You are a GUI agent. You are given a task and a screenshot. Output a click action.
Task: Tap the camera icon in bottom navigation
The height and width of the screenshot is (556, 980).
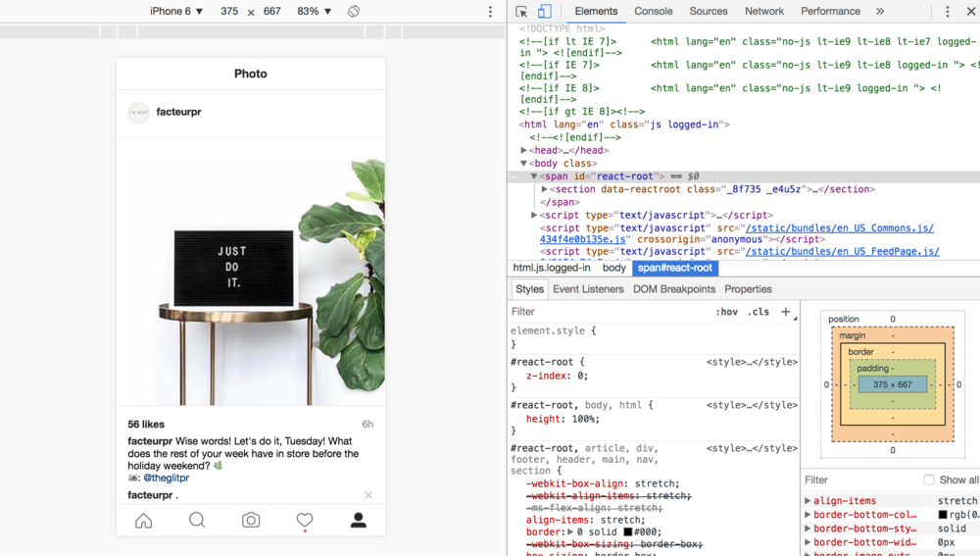click(x=251, y=521)
